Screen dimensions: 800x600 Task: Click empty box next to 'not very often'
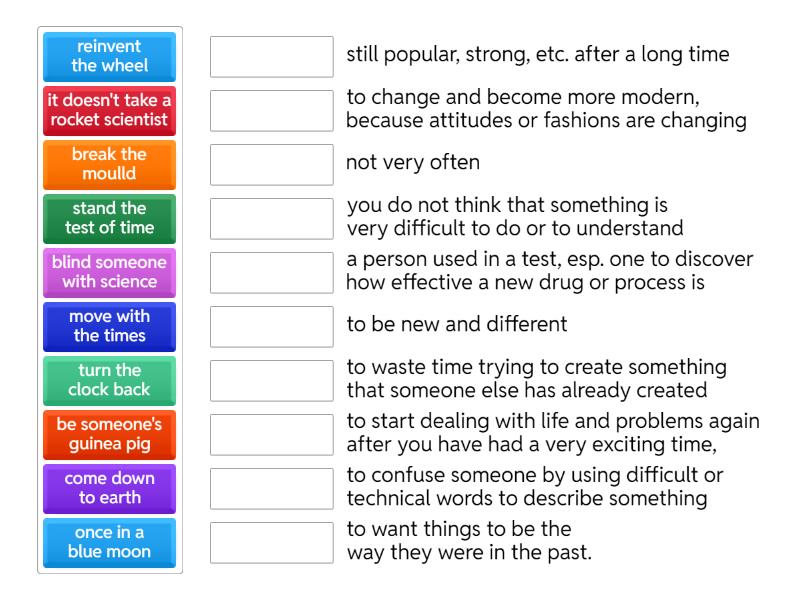click(x=272, y=165)
